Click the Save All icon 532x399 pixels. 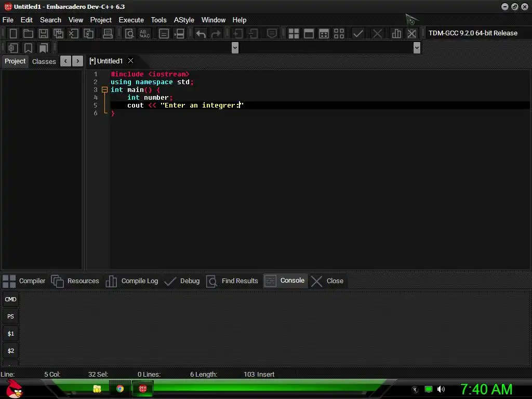tap(58, 34)
